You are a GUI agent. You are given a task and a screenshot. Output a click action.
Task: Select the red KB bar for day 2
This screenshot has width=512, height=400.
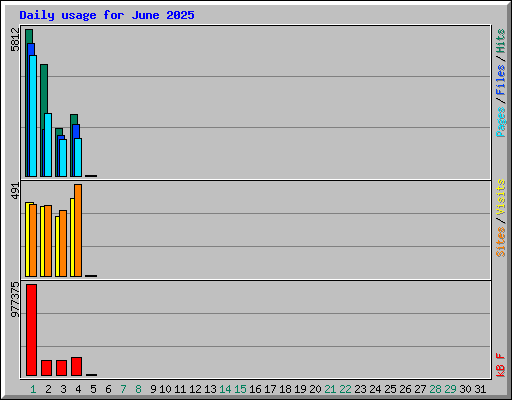coord(47,368)
